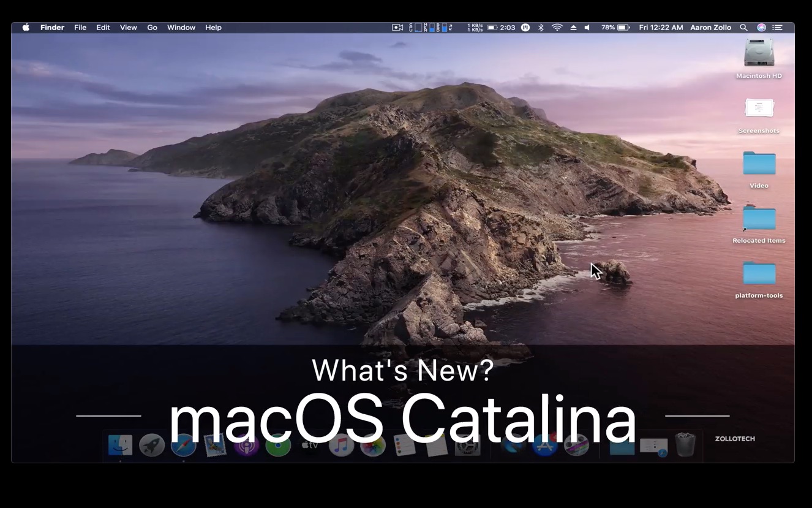Open the Go menu
812x508 pixels.
coord(152,28)
